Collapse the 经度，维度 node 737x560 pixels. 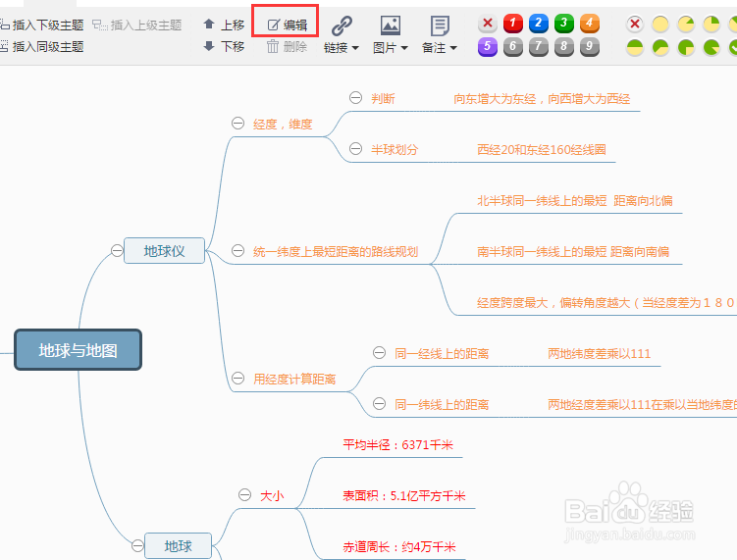[237, 124]
